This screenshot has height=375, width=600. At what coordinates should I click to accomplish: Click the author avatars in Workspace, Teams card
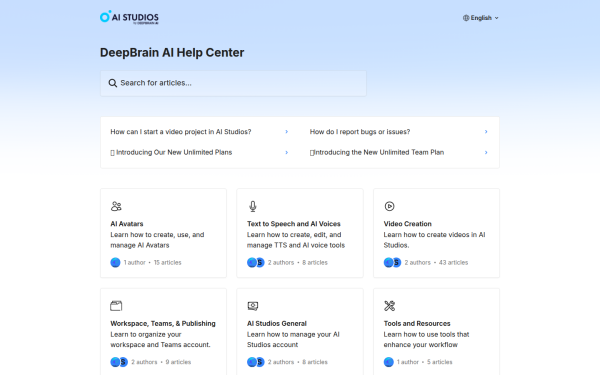pyautogui.click(x=119, y=362)
